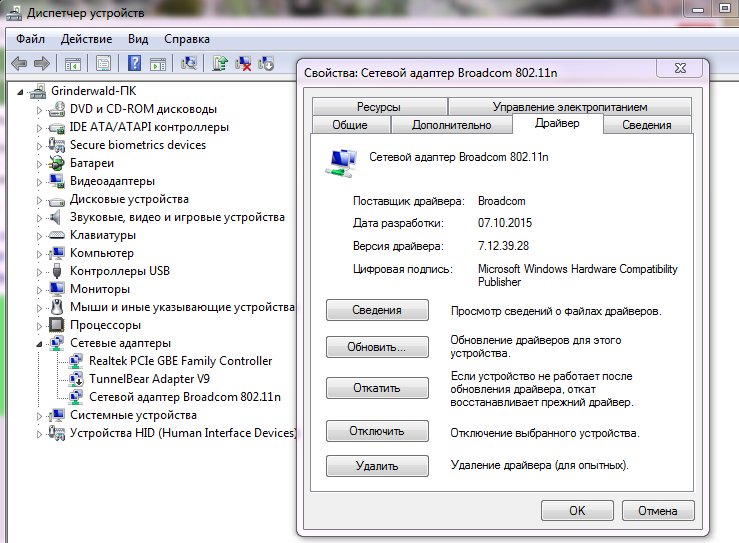Click the Удалить button
Screen dimensions: 739x543
tap(378, 466)
